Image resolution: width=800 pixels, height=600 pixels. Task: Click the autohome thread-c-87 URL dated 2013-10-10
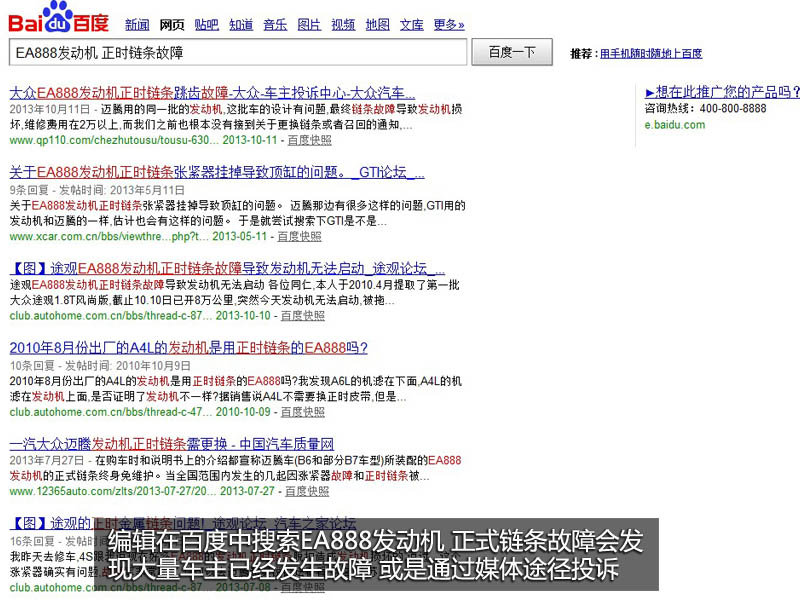click(111, 316)
